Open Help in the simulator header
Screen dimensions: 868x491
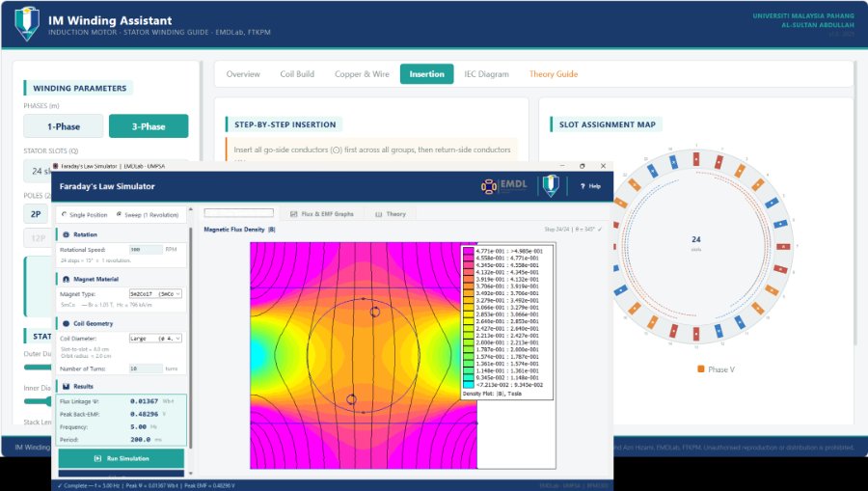590,186
